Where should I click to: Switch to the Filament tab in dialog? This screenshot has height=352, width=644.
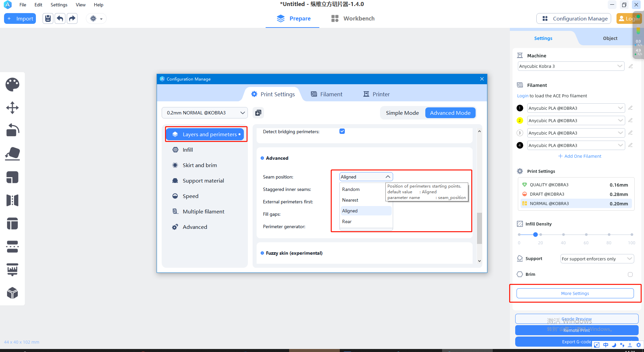[x=327, y=94]
